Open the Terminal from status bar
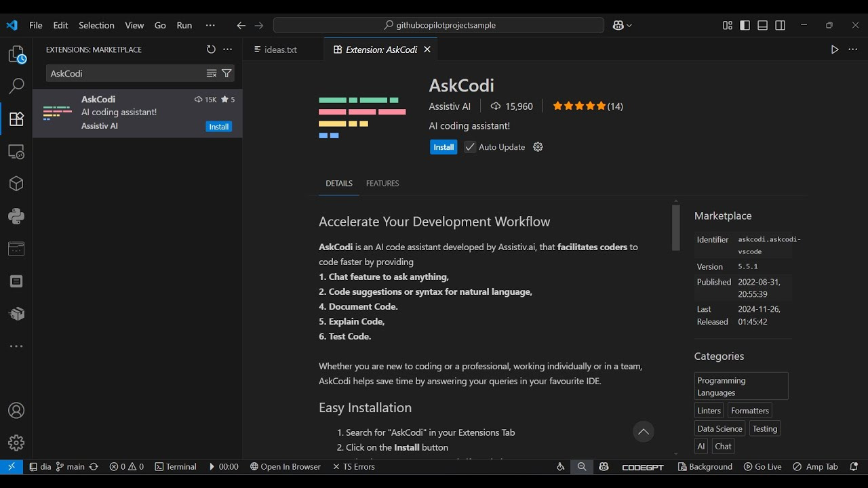 tap(176, 466)
